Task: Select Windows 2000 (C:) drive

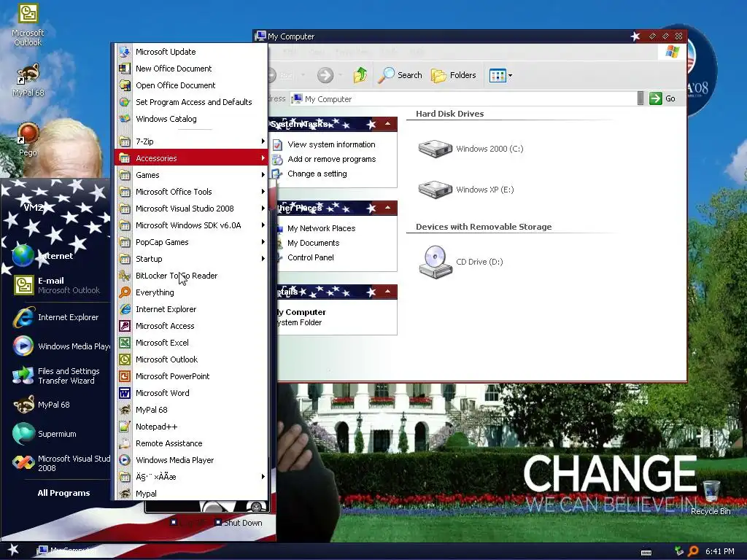Action: tap(471, 149)
